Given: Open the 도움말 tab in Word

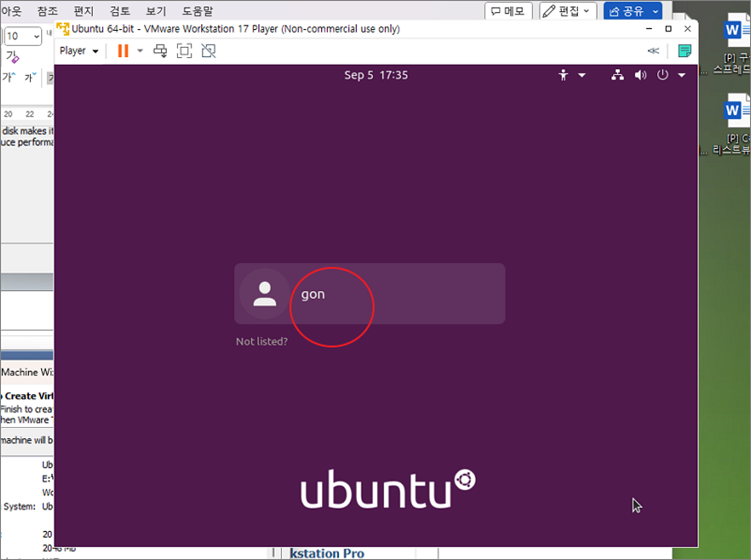Looking at the screenshot, I should (x=197, y=11).
